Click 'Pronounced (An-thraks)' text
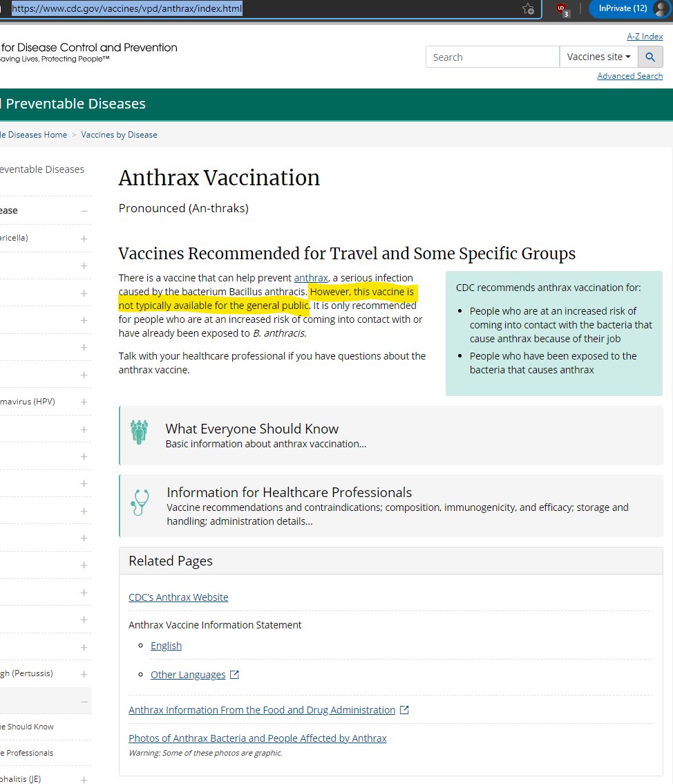 point(183,209)
